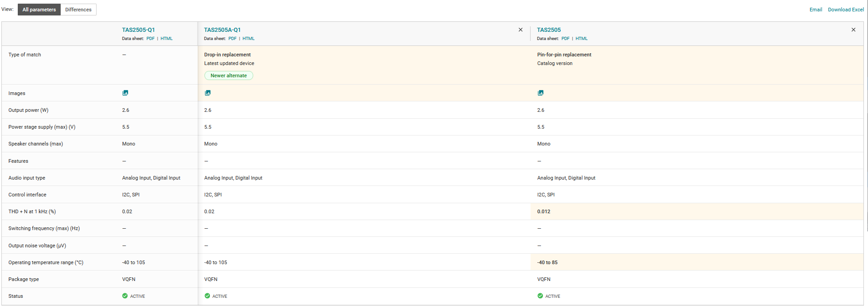Click 'Pin-for-pin replacement' text
Viewport: 868px width, 306px height.
click(564, 55)
